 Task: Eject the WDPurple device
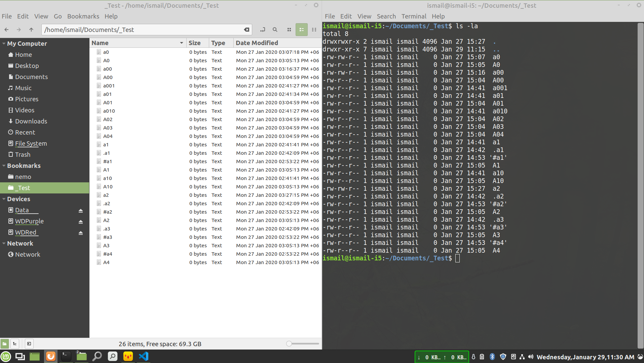pos(81,221)
